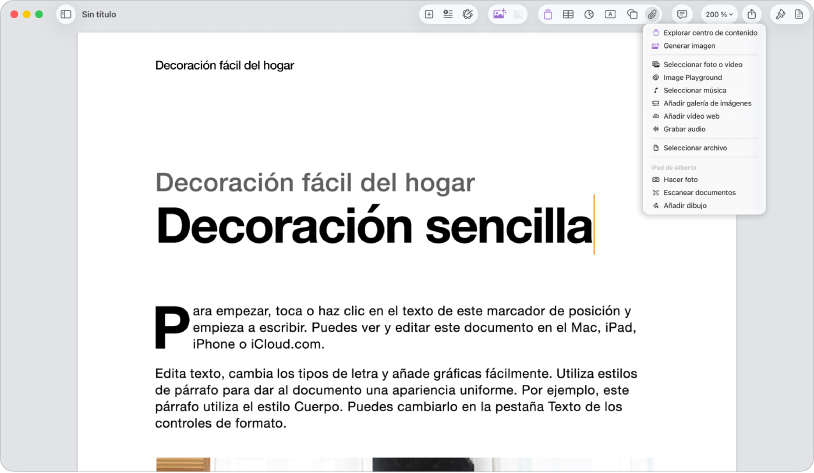Add a text box with the A icon
This screenshot has width=814, height=473.
pyautogui.click(x=610, y=15)
